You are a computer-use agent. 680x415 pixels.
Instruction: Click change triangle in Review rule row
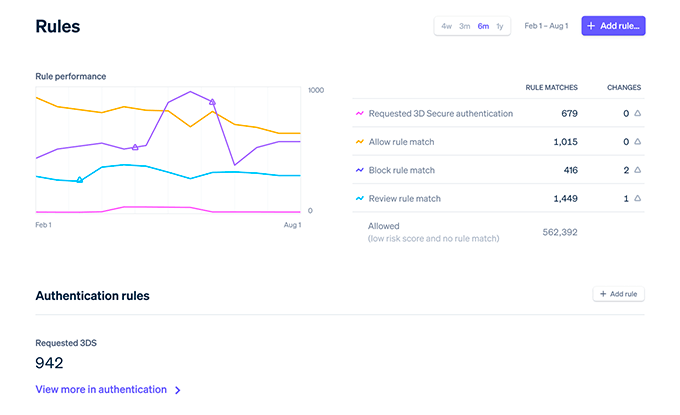coord(638,198)
